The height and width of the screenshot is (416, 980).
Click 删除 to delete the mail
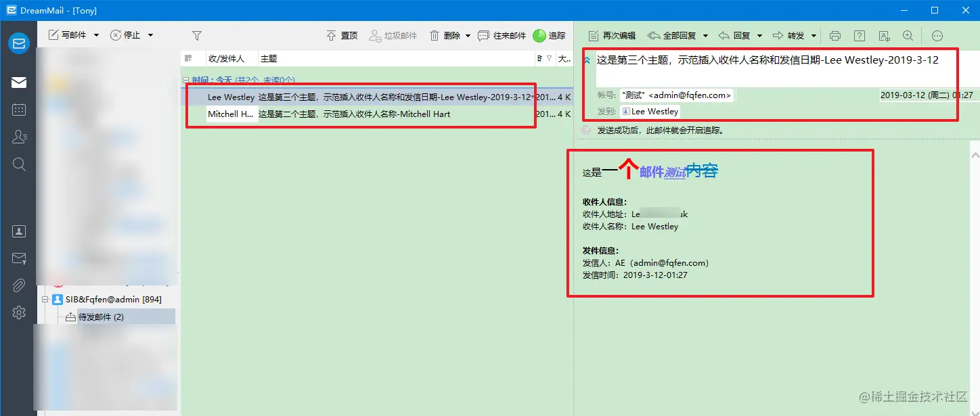click(445, 35)
